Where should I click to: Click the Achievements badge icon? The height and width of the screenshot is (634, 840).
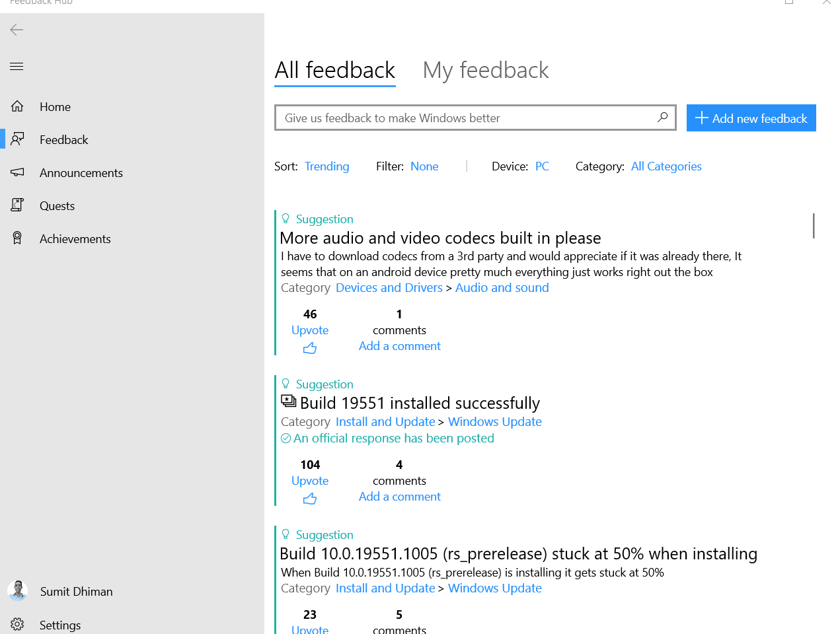pos(17,238)
